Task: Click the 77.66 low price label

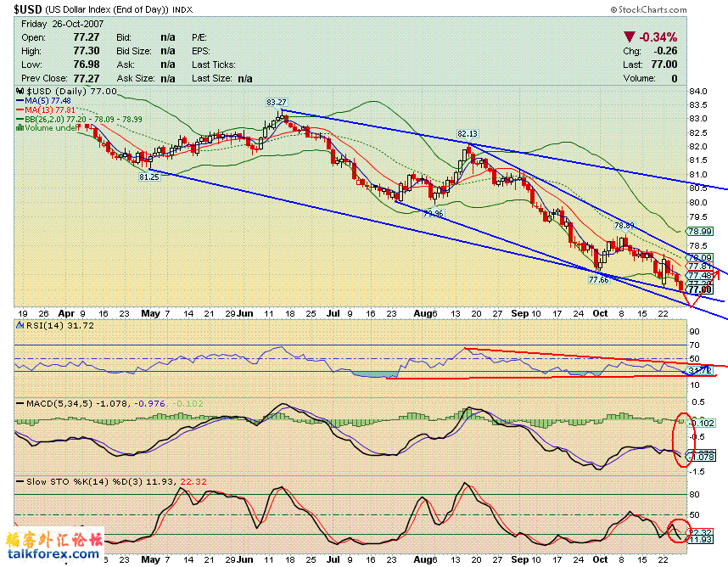Action: click(599, 280)
